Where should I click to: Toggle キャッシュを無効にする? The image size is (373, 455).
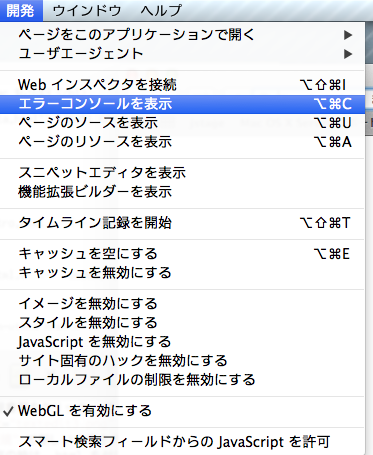click(x=182, y=273)
